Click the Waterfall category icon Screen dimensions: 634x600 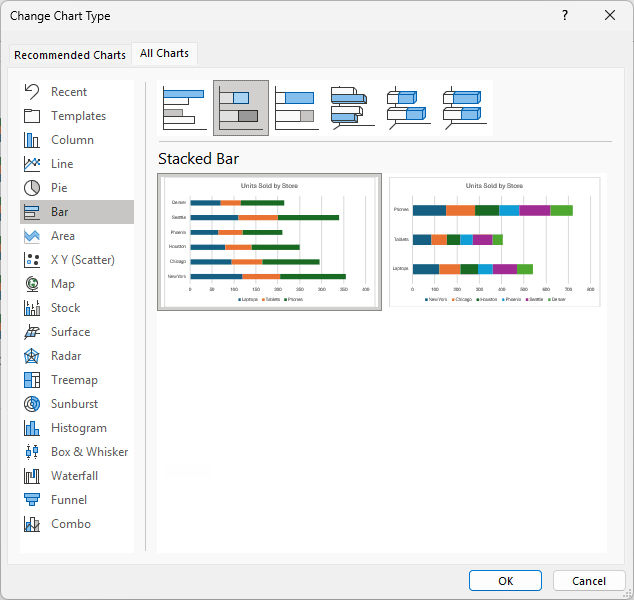32,476
